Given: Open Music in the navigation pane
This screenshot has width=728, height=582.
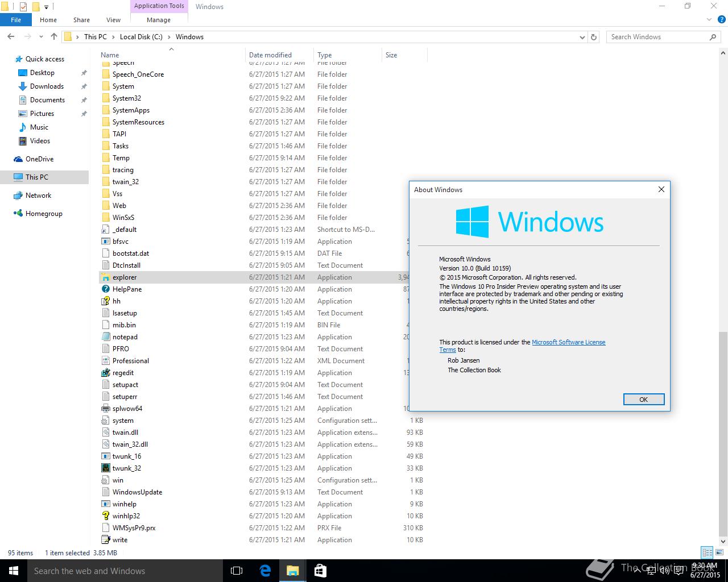Looking at the screenshot, I should (39, 127).
